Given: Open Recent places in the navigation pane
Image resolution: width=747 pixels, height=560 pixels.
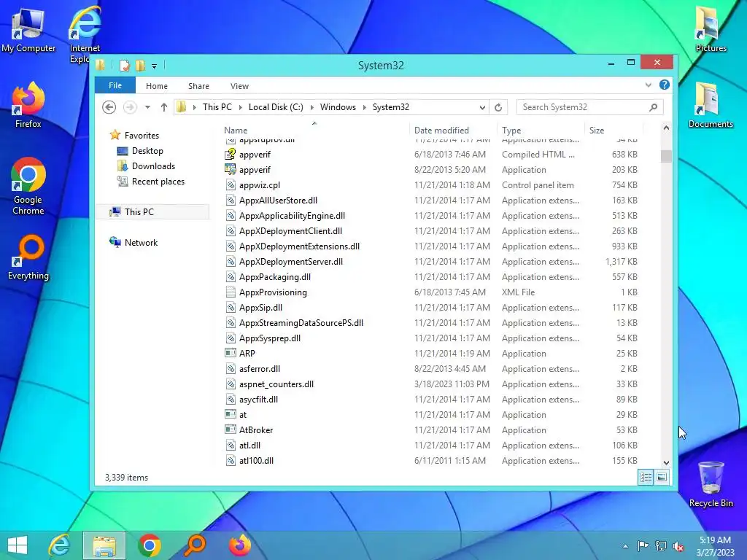Looking at the screenshot, I should click(158, 181).
